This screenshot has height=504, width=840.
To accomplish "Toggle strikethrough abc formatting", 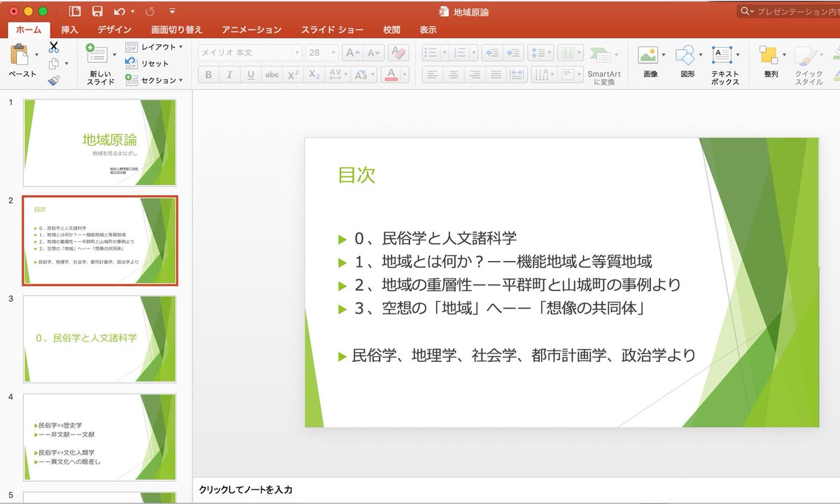I will (272, 74).
